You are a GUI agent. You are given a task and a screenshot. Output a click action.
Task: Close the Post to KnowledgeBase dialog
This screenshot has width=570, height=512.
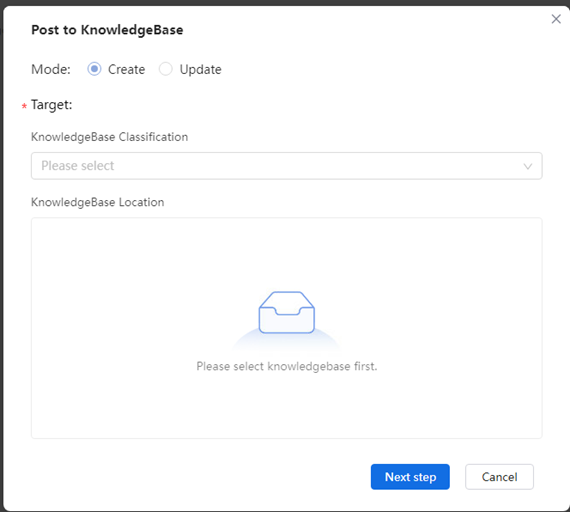[x=556, y=19]
